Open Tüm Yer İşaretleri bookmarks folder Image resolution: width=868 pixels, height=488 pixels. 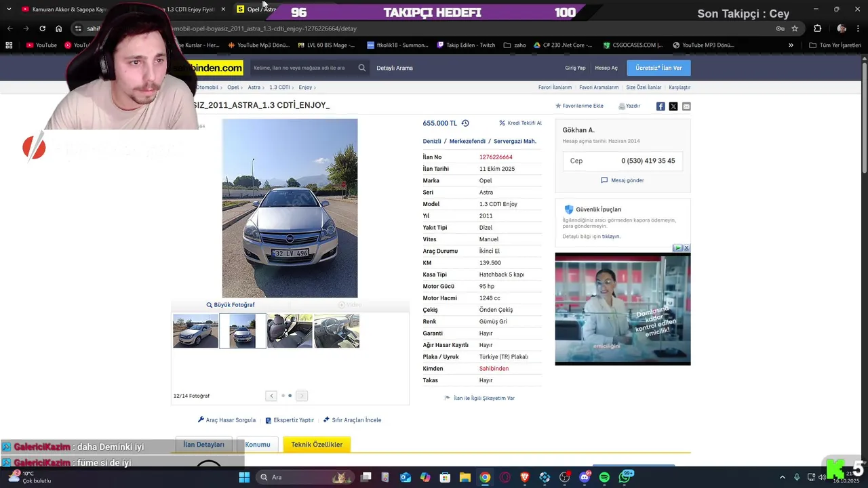(835, 45)
